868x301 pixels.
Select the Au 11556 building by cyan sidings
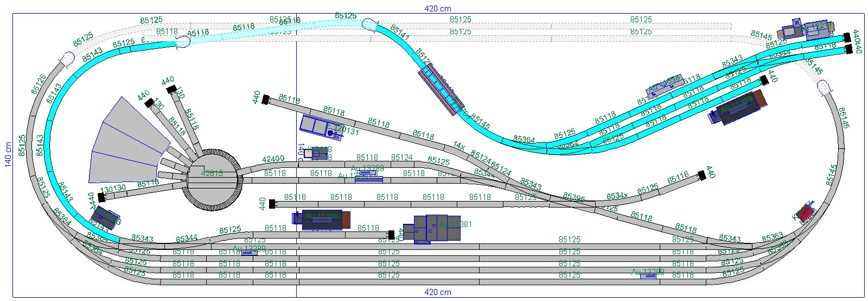click(663, 85)
